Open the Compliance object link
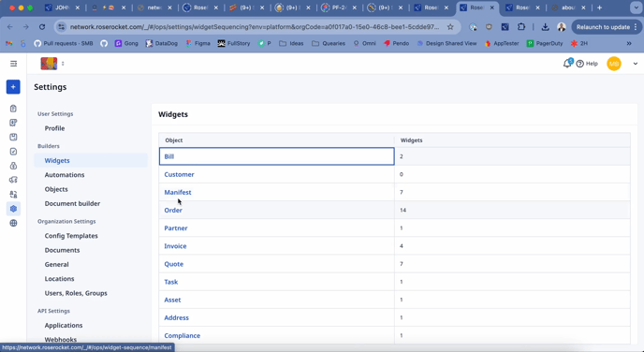 (x=183, y=335)
